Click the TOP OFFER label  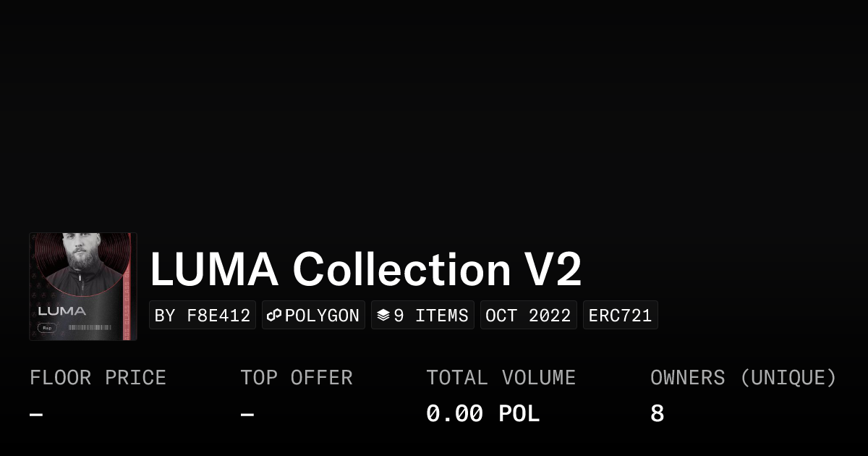(x=297, y=378)
